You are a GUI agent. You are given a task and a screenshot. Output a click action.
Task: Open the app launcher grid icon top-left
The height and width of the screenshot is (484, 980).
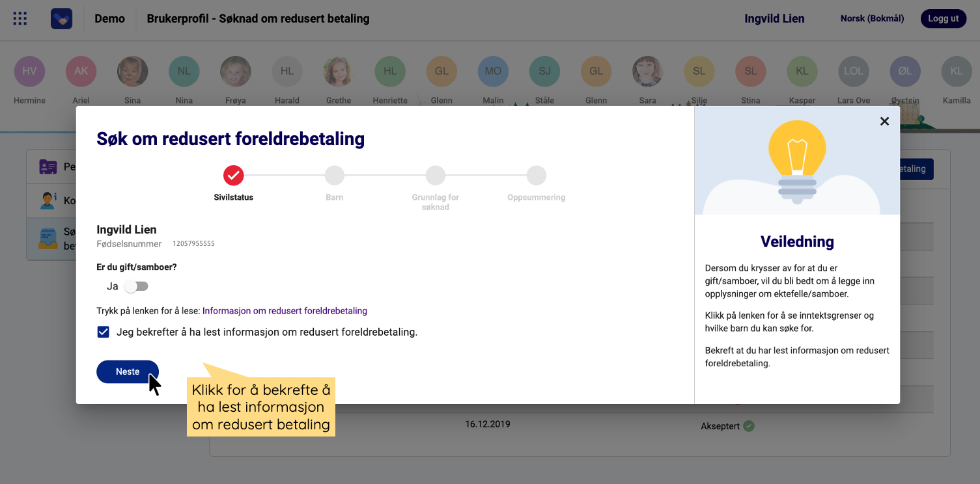[x=20, y=18]
